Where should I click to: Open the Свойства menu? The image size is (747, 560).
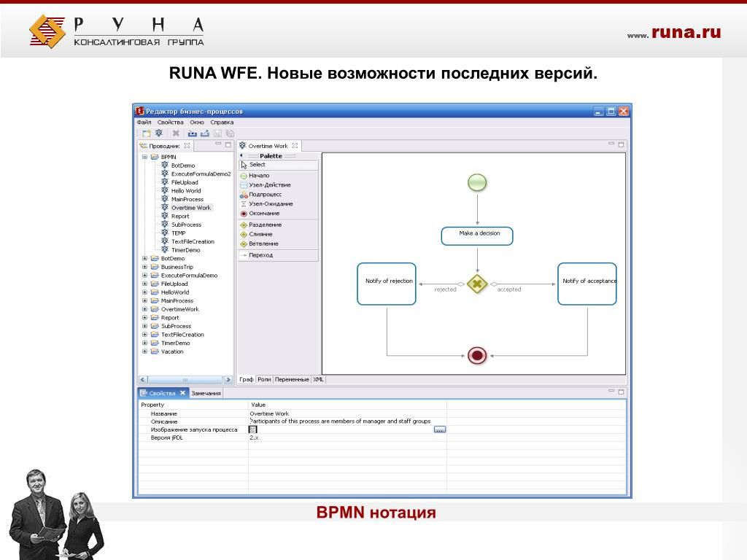tap(171, 122)
